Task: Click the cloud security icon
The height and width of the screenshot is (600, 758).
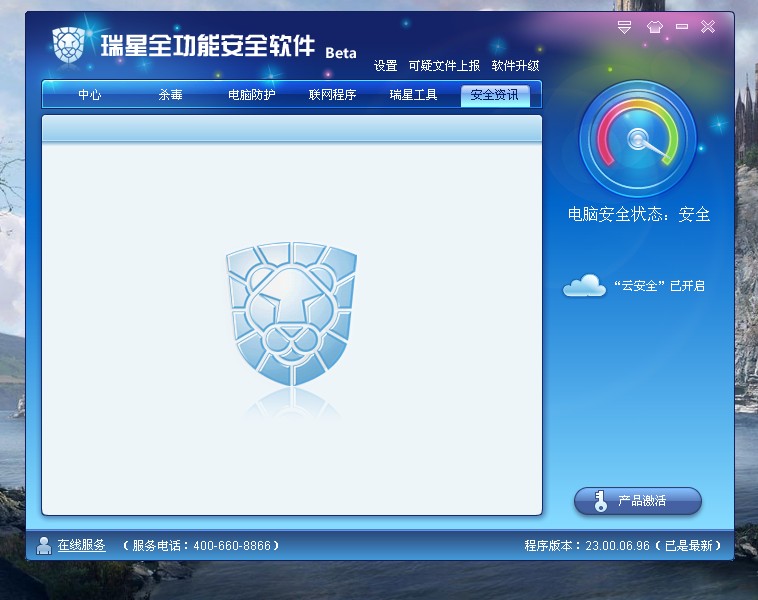Action: tap(584, 285)
